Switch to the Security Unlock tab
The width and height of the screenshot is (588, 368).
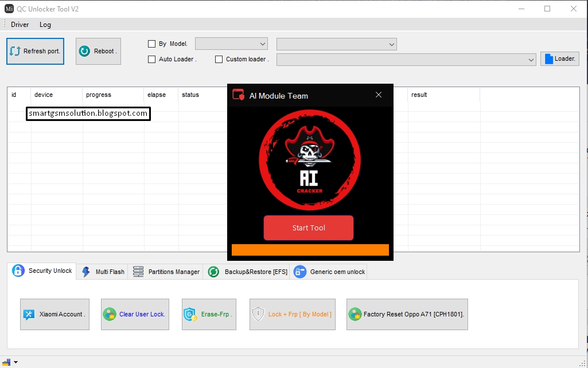point(42,271)
